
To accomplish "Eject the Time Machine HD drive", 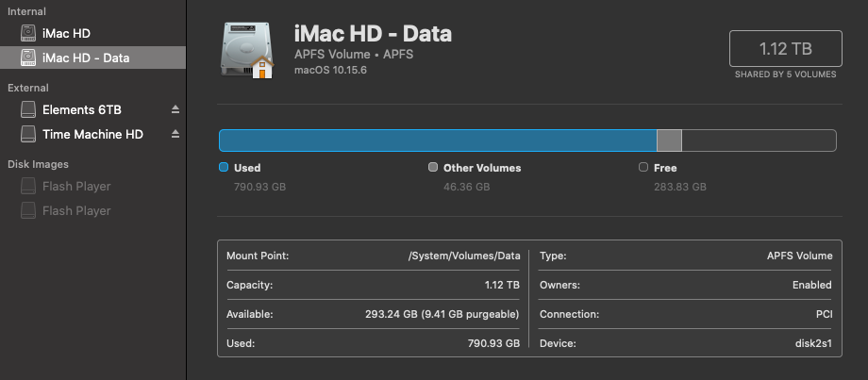I will [x=175, y=134].
